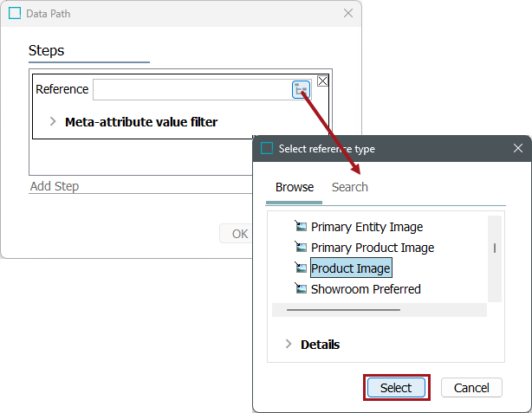Open the Browse tab
Screen dimensions: 532x413
click(x=295, y=187)
